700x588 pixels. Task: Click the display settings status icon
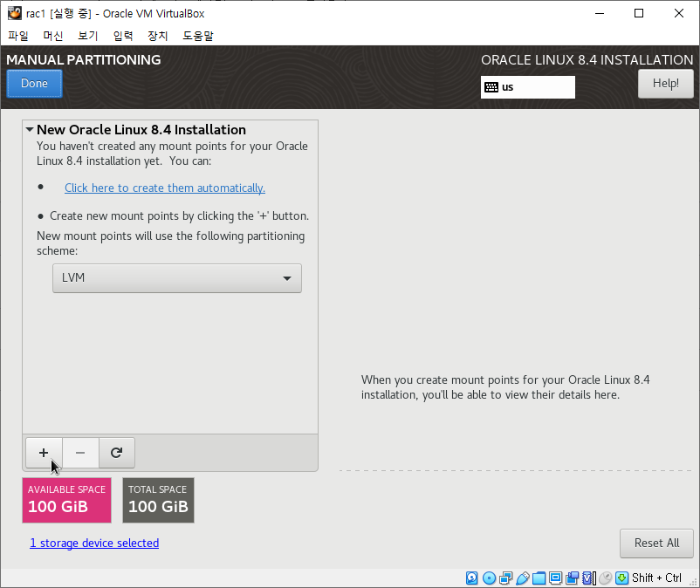(555, 578)
